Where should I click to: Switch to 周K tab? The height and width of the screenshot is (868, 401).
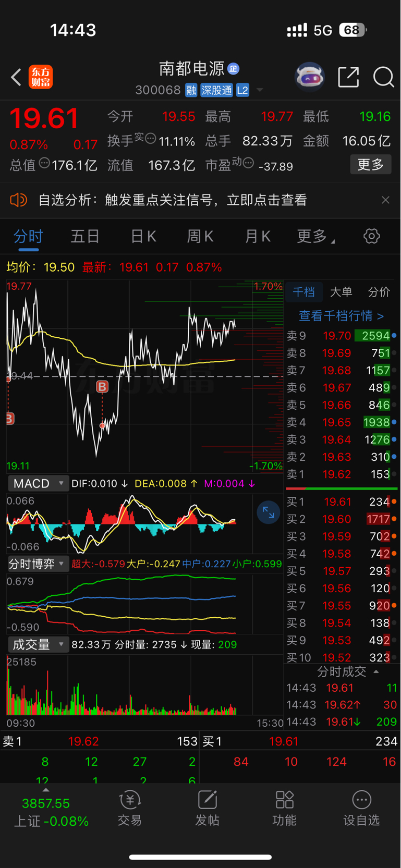click(200, 236)
